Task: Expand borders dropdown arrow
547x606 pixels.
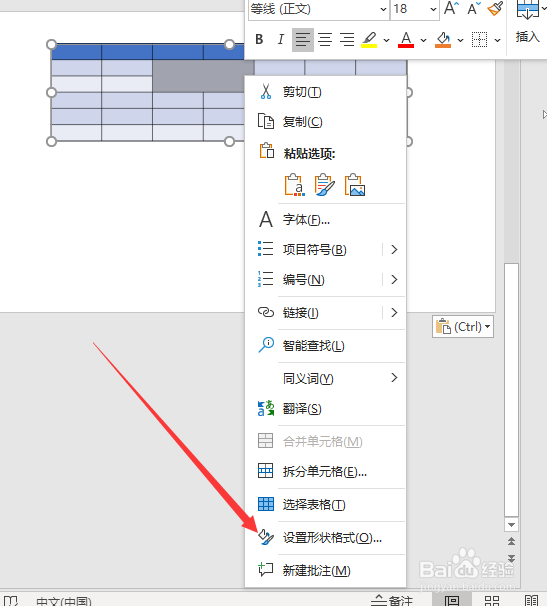Action: (x=498, y=40)
